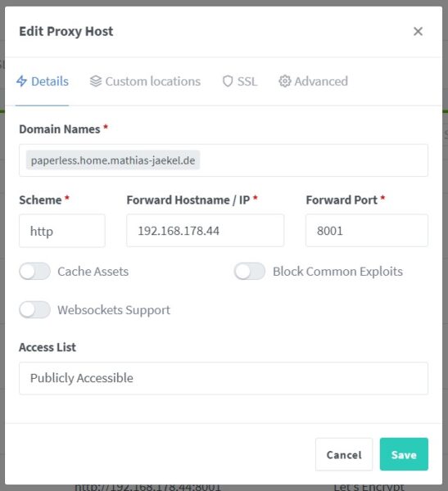Switch to the SSL tab
The height and width of the screenshot is (491, 448).
point(240,81)
